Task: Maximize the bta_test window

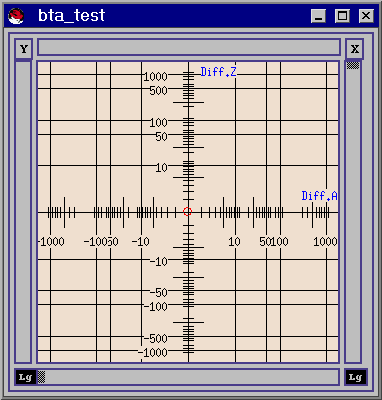Action: pyautogui.click(x=342, y=16)
